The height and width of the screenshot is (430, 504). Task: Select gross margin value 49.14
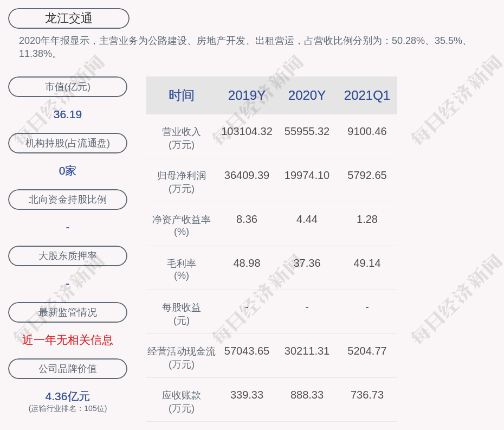[x=367, y=263]
